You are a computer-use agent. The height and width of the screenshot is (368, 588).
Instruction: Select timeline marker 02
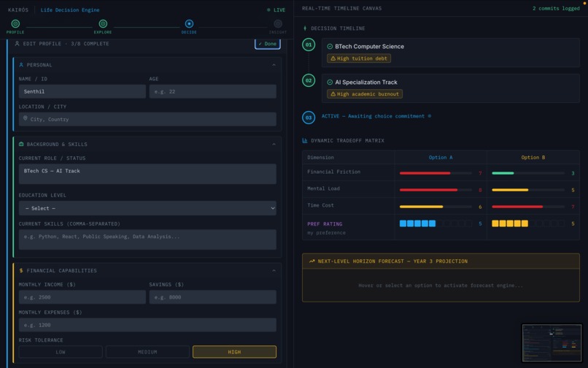[x=309, y=80]
